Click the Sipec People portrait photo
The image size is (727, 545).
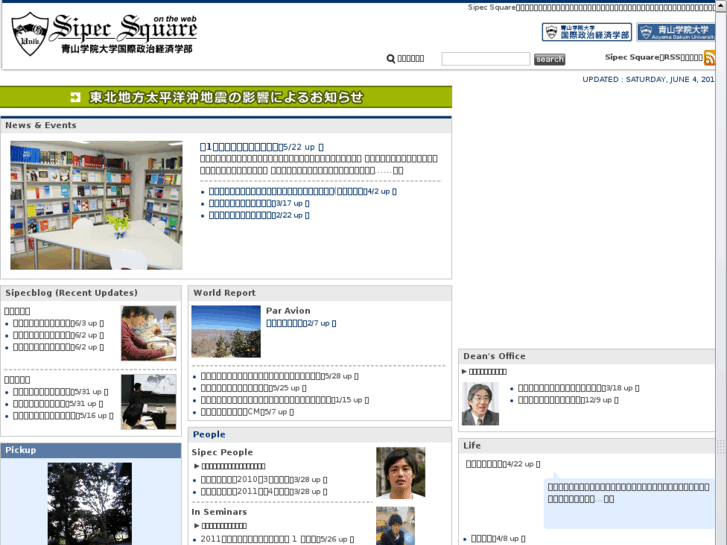pyautogui.click(x=401, y=473)
